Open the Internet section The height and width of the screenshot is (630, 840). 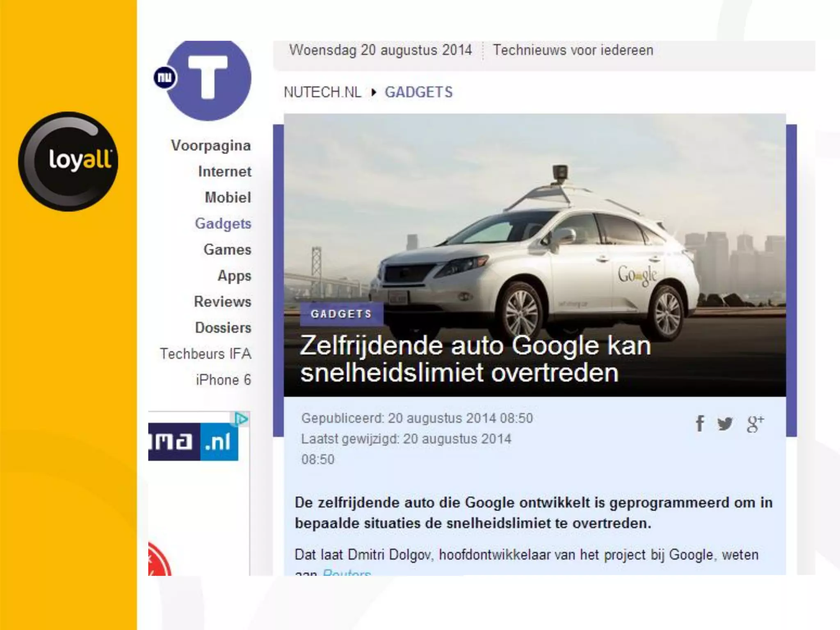[x=224, y=171]
